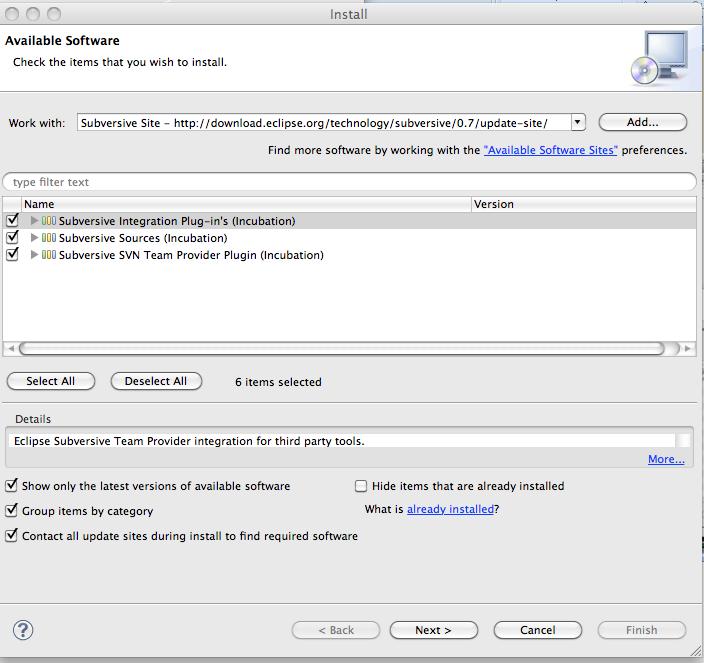The image size is (704, 663).
Task: Open the Work with site dropdown arrow
Action: pos(578,122)
